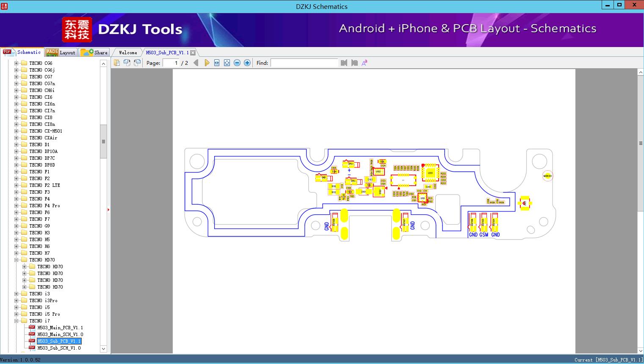The image size is (644, 364).
Task: Go to the previous page using the gray arrow
Action: pos(196,63)
